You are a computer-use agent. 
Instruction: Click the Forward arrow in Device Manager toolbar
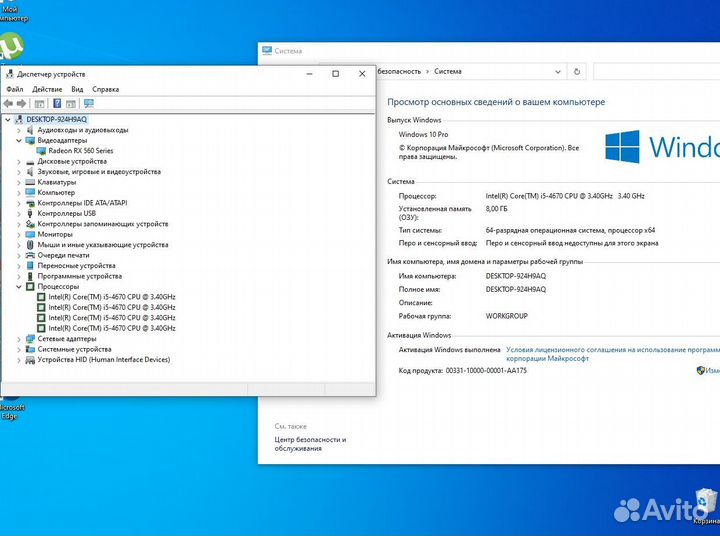coord(21,104)
